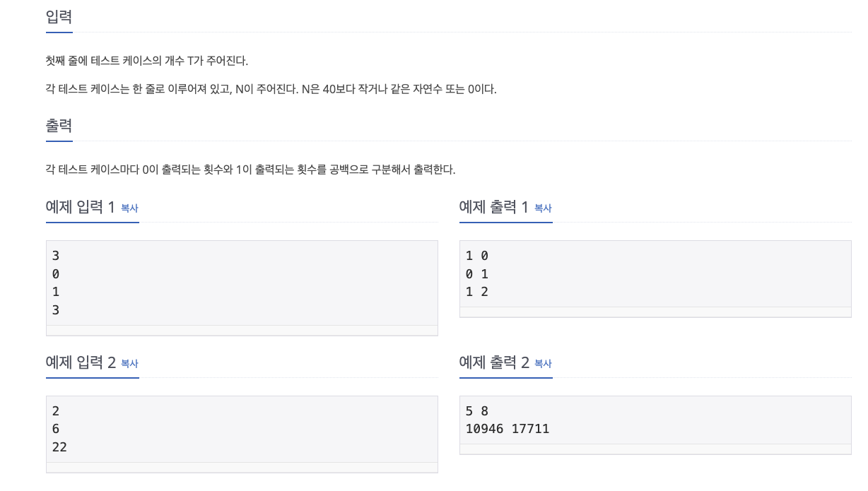The height and width of the screenshot is (491, 868).
Task: Click the 예제 출력 2 heading
Action: pos(493,362)
